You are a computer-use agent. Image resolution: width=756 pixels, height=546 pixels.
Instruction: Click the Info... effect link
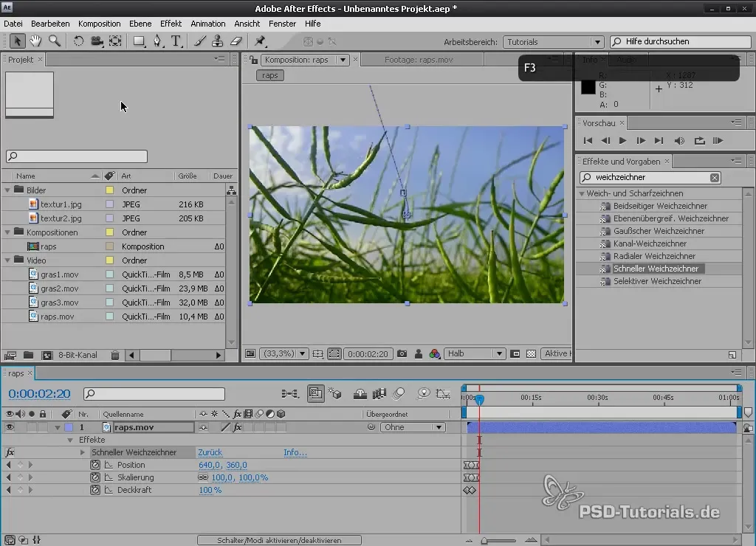tap(295, 452)
